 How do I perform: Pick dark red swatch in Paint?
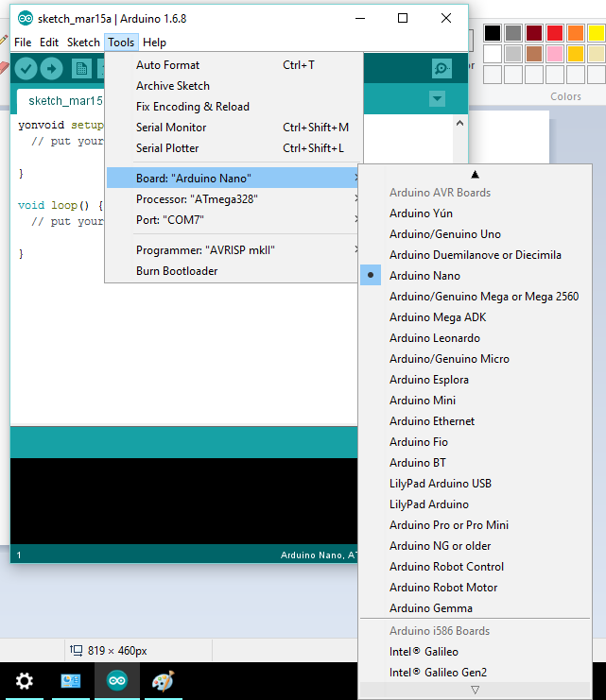[x=534, y=33]
